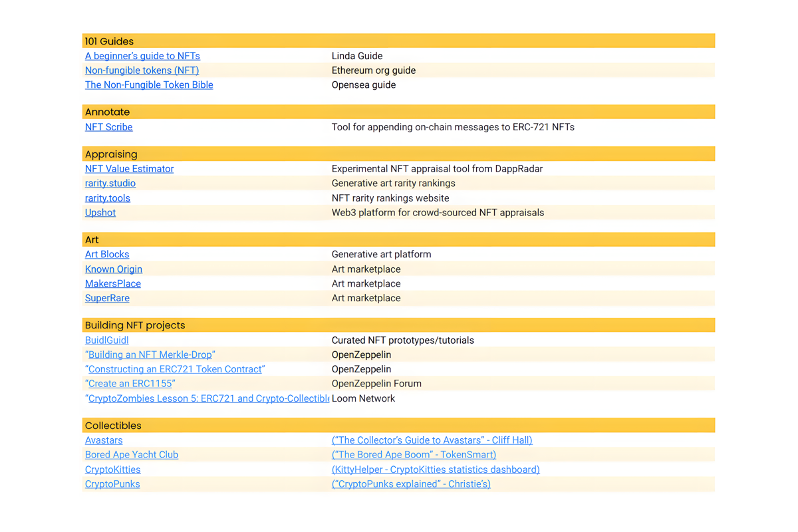The height and width of the screenshot is (532, 798).
Task: Open the SuperRare link
Action: point(107,299)
